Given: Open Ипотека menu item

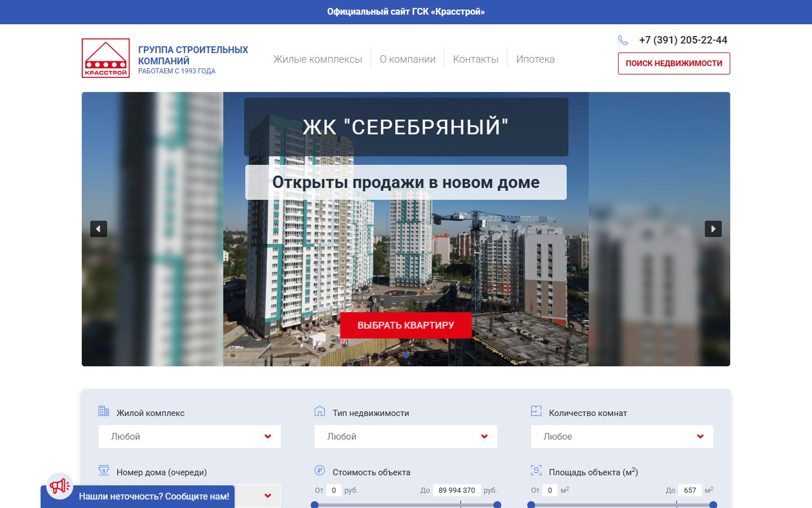Looking at the screenshot, I should (x=536, y=59).
